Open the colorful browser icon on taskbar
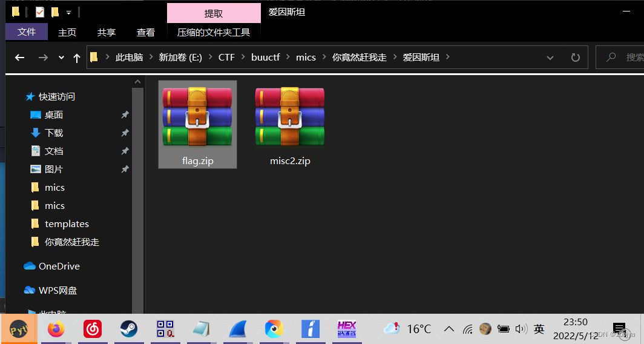 (274, 329)
